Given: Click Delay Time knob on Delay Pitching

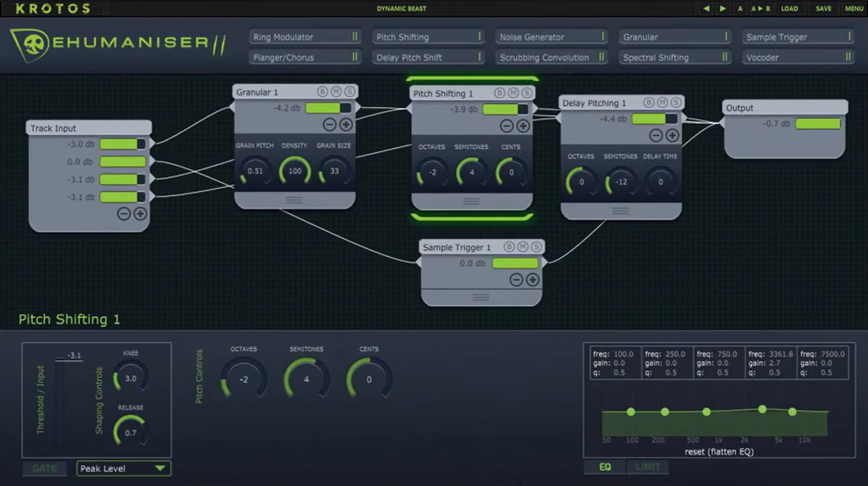Looking at the screenshot, I should pyautogui.click(x=660, y=182).
